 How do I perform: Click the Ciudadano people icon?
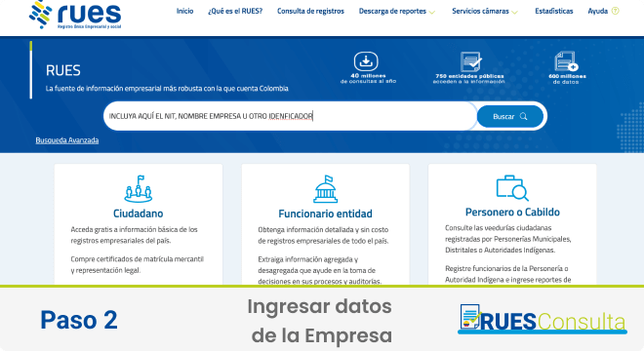(139, 189)
